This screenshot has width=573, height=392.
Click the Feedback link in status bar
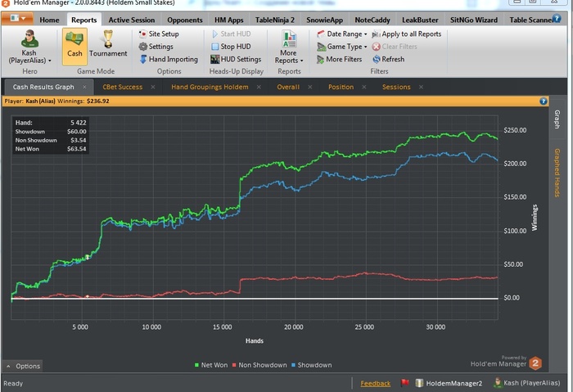coord(375,384)
